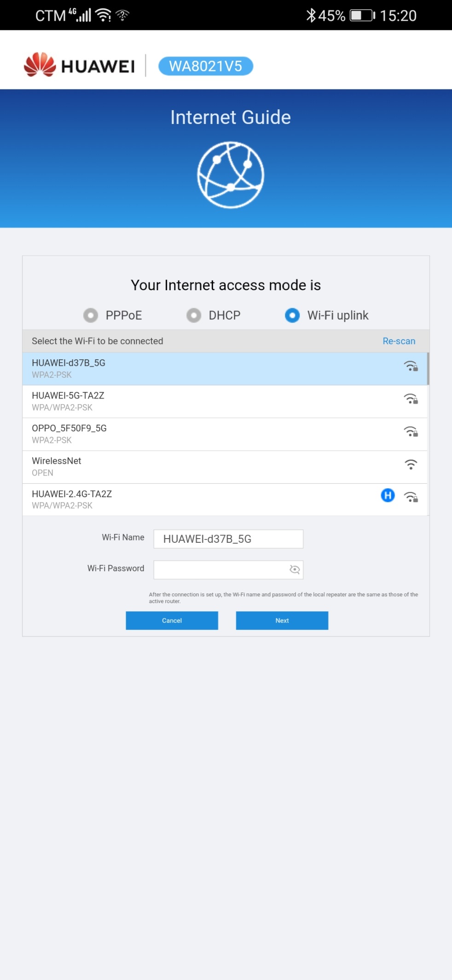Tap lock signal icon for HUAWEI-2.4G-TA2Z

pyautogui.click(x=411, y=497)
